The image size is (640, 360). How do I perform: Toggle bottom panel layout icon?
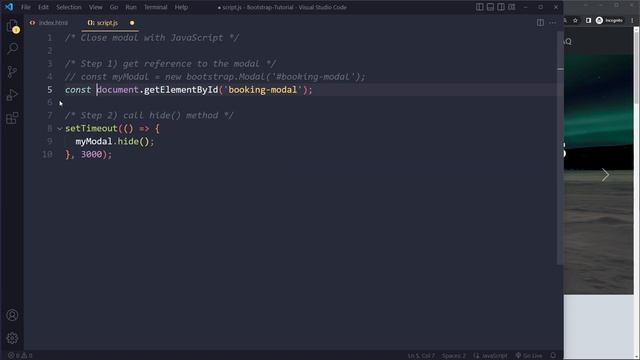tap(490, 7)
